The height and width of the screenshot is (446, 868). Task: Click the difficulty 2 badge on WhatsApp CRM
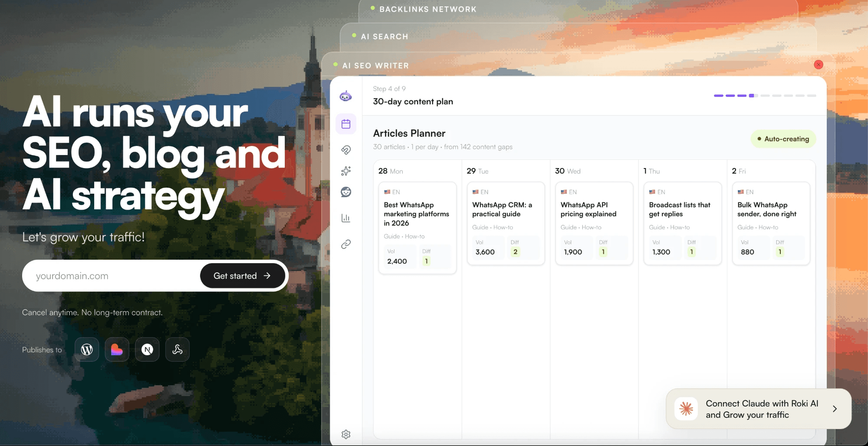[x=515, y=252]
